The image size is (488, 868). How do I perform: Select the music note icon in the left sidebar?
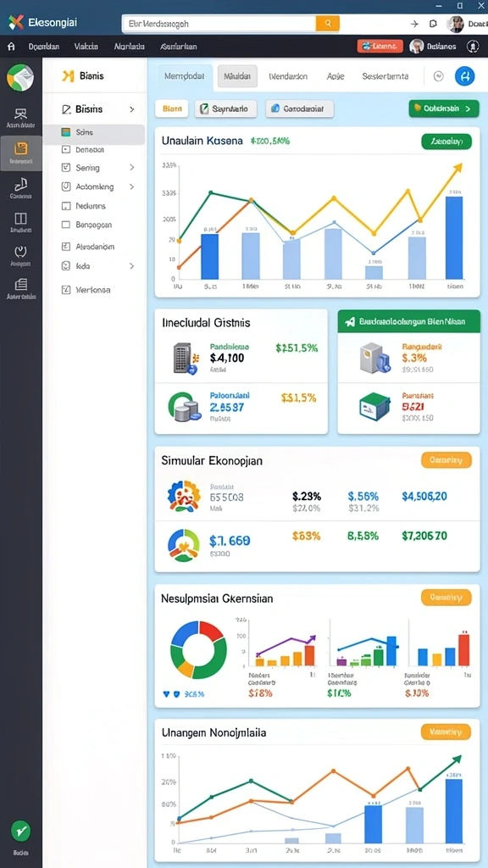coord(21,184)
